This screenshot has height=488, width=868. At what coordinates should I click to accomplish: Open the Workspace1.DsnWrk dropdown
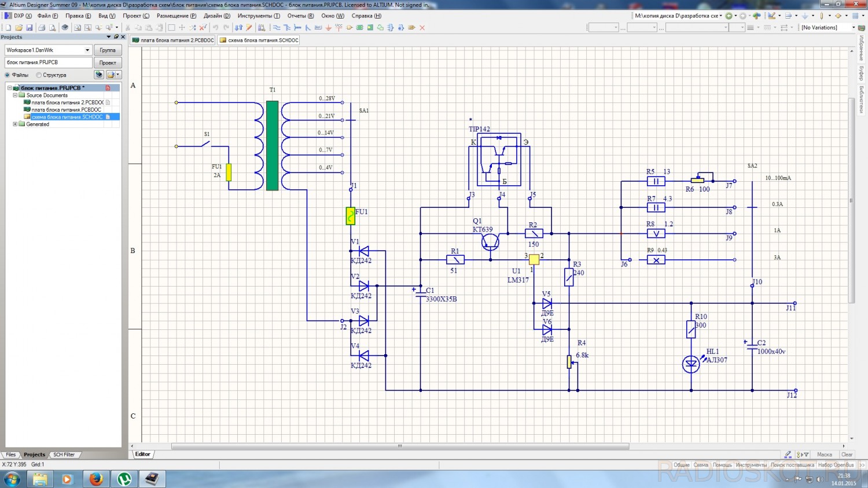(x=87, y=50)
